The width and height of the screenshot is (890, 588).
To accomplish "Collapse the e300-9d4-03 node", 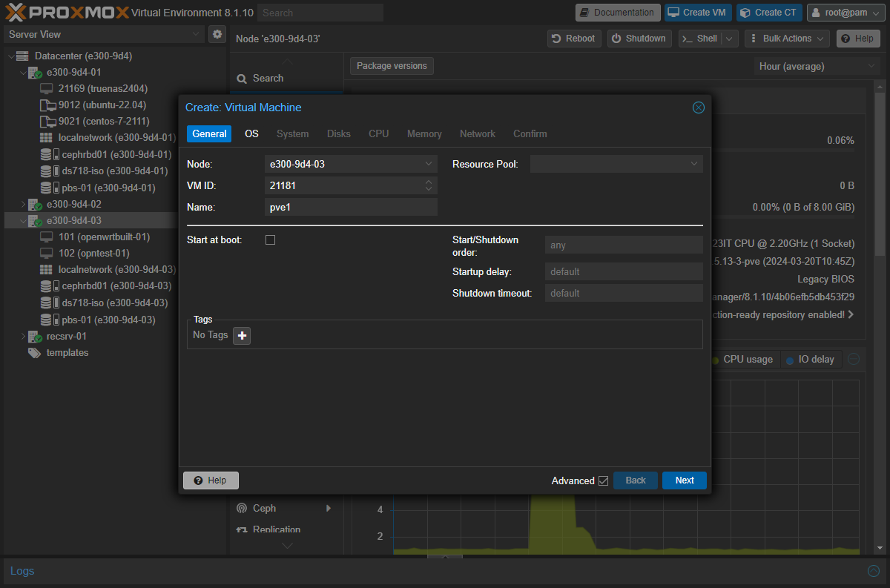I will click(x=23, y=221).
